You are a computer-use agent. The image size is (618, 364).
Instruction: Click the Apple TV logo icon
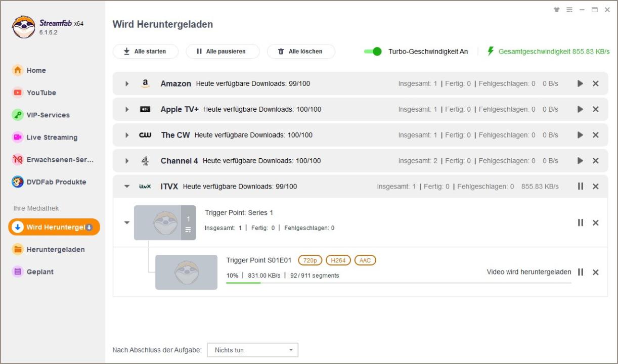pos(145,109)
